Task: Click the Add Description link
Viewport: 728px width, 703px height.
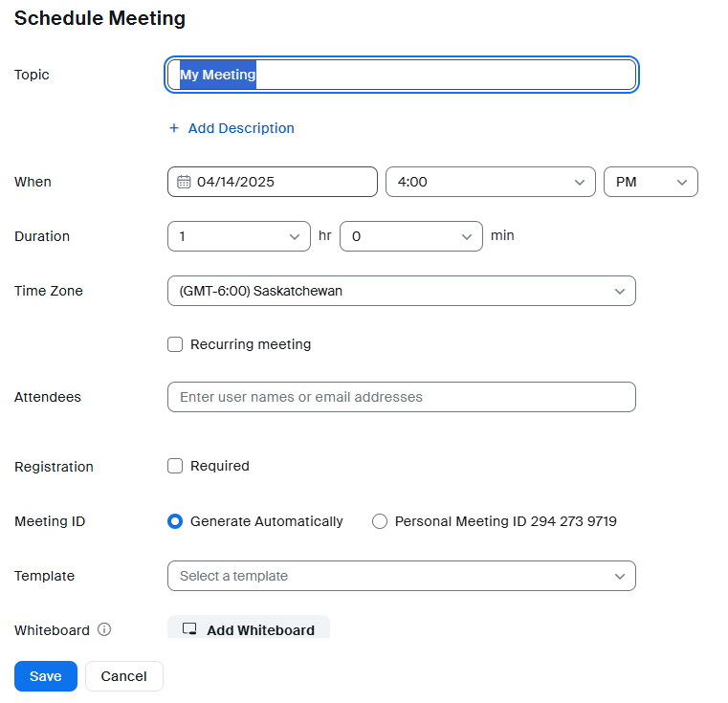Action: pos(241,128)
